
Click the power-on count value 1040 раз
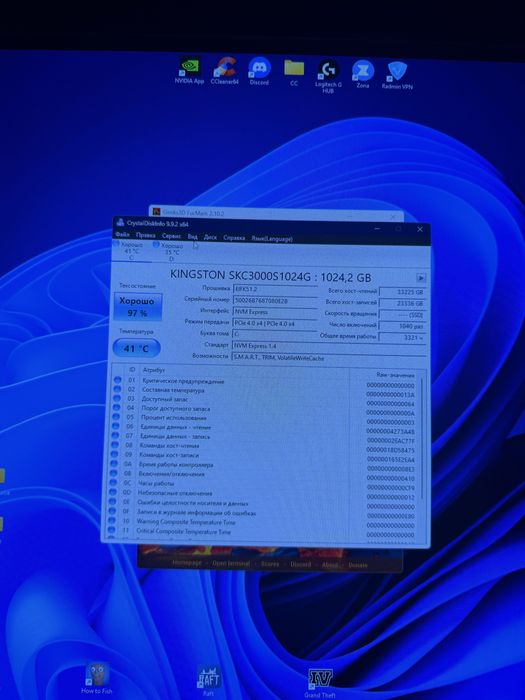point(402,326)
